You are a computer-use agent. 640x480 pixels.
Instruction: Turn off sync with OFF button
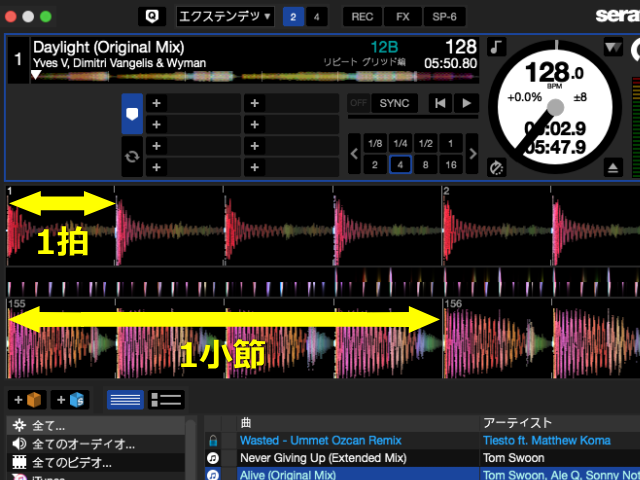pos(358,103)
